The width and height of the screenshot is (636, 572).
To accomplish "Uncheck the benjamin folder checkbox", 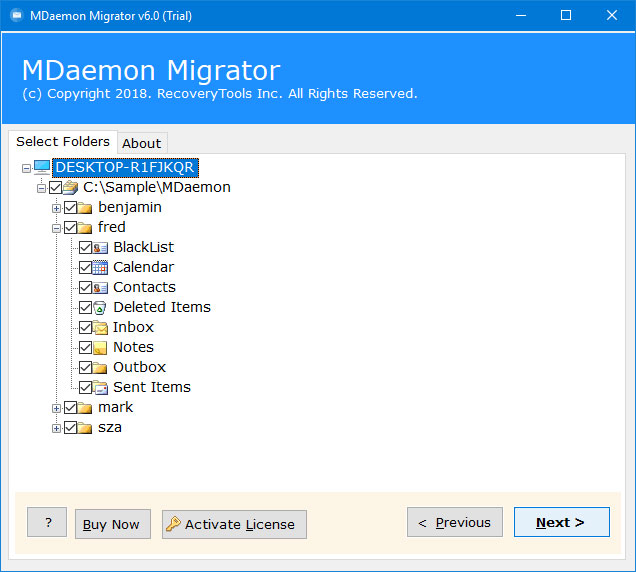I will tap(71, 208).
